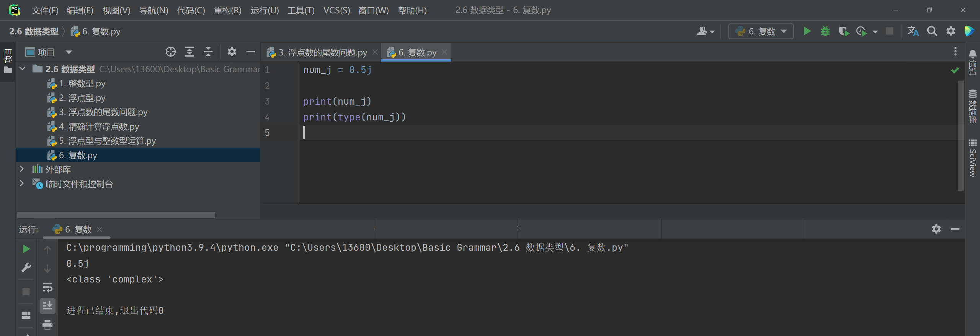Open the 文件(F) menu
This screenshot has height=336, width=980.
tap(45, 10)
